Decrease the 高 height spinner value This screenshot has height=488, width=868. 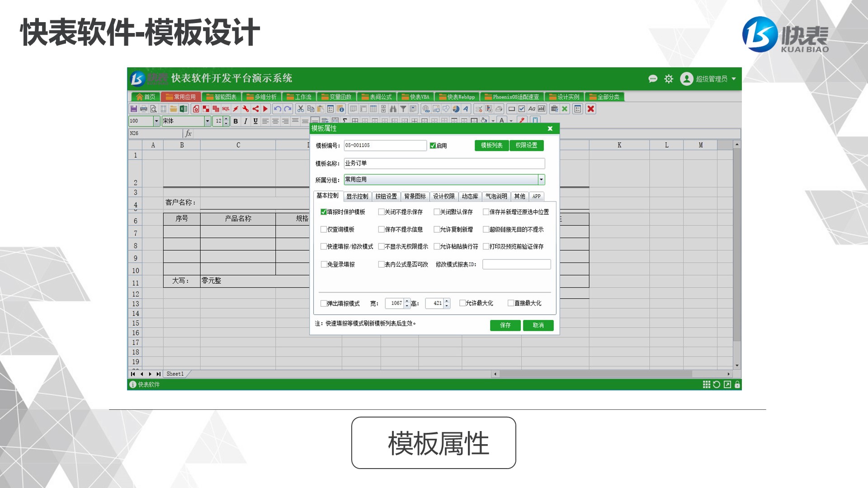(447, 306)
